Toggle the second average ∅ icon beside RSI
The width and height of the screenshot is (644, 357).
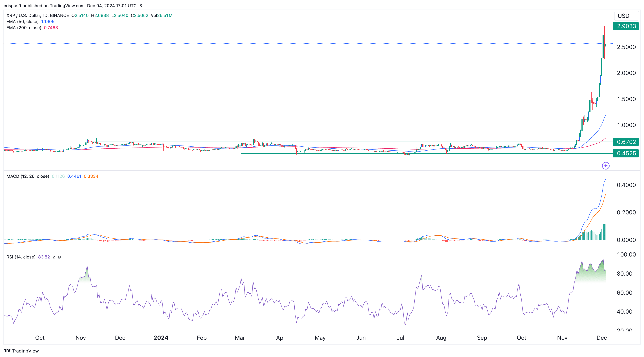click(x=59, y=257)
